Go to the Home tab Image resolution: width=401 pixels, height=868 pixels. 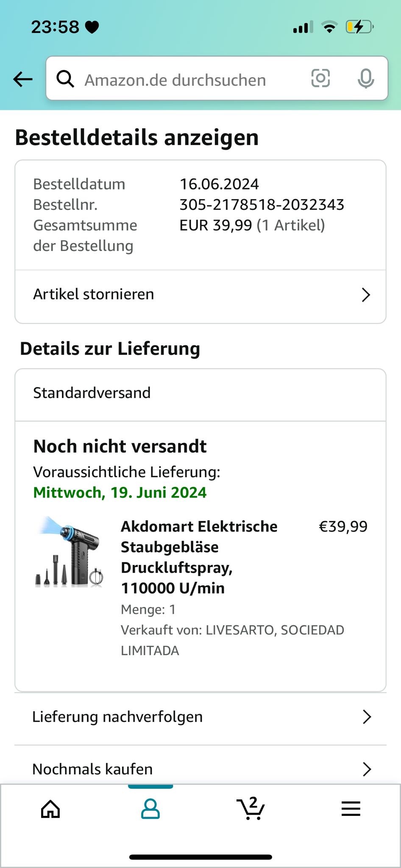tap(50, 809)
